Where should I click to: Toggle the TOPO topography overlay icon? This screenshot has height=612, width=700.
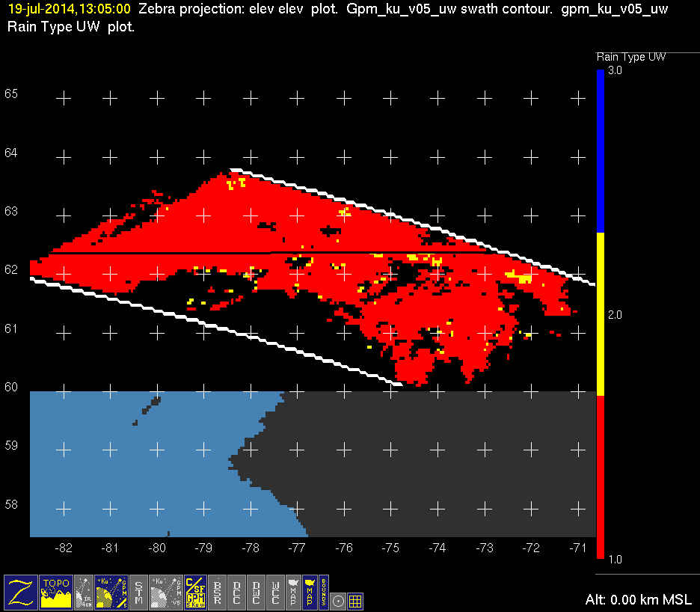tap(56, 591)
